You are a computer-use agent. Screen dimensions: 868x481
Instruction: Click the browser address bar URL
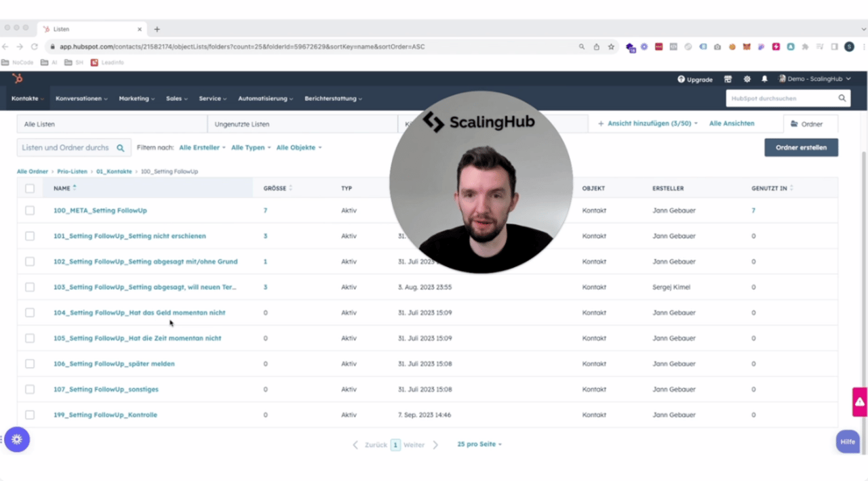(242, 47)
